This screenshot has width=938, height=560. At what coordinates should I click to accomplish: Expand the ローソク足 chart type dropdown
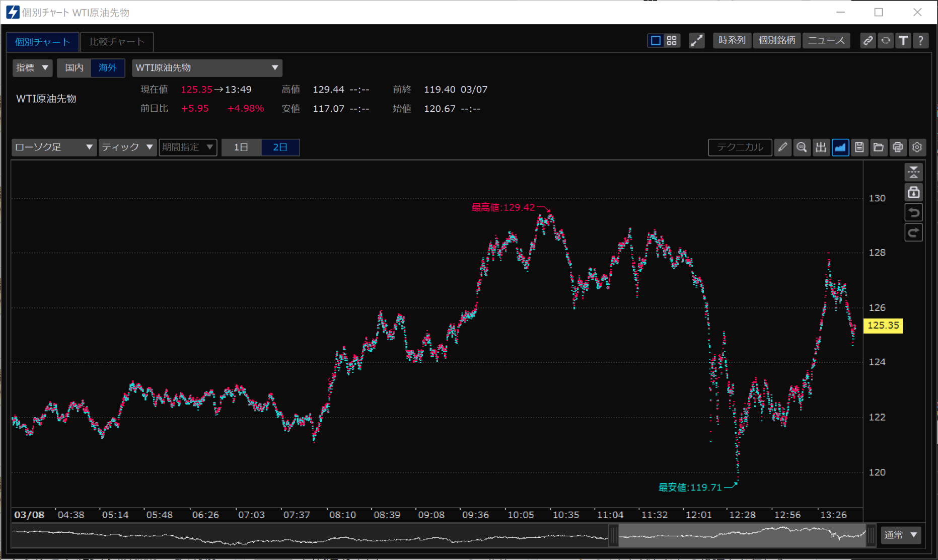[53, 147]
